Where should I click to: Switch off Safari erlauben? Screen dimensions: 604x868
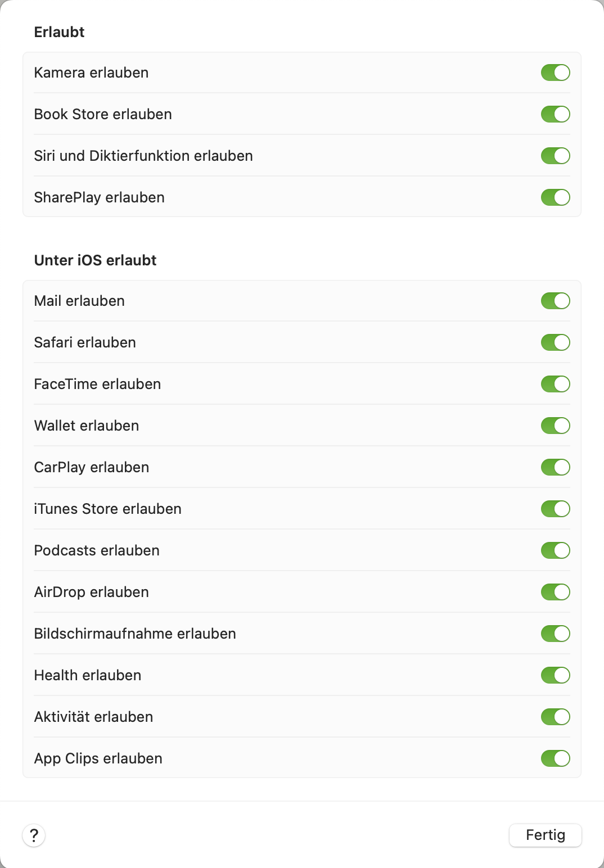[x=555, y=342]
